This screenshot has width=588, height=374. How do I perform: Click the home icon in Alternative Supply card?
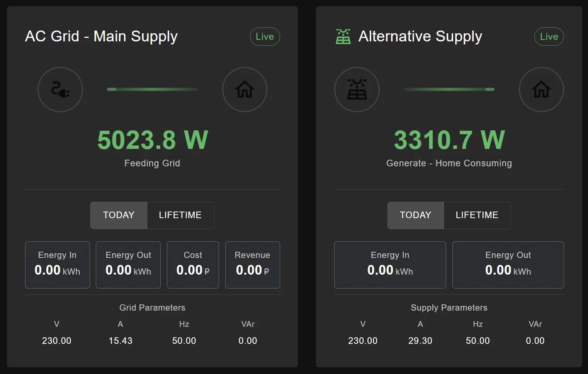coord(541,90)
